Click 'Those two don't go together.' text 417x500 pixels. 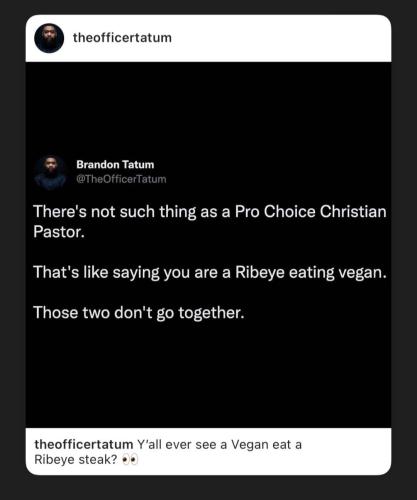pos(139,313)
